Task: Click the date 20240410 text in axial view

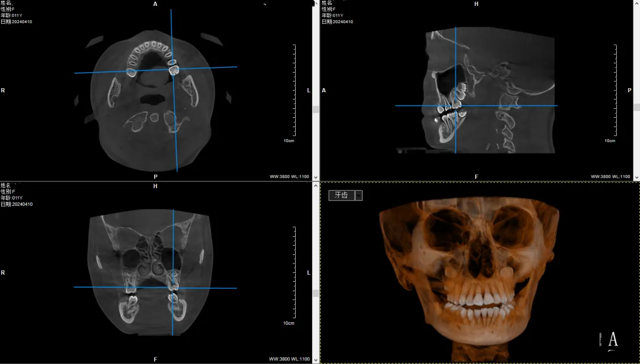Action: click(17, 21)
